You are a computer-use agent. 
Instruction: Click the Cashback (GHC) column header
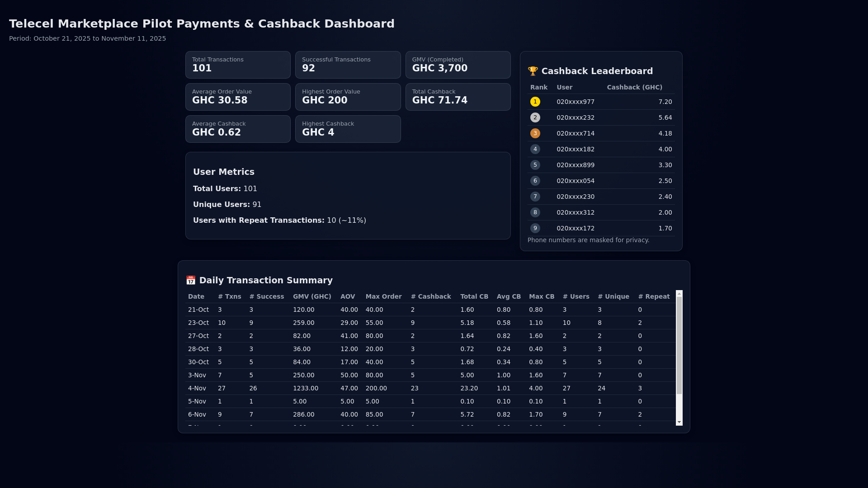(x=635, y=87)
